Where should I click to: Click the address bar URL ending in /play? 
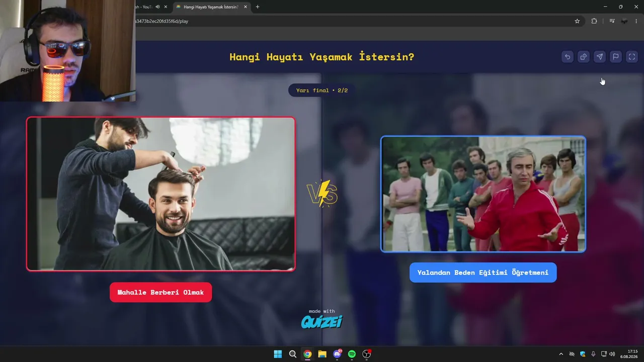pos(162,21)
